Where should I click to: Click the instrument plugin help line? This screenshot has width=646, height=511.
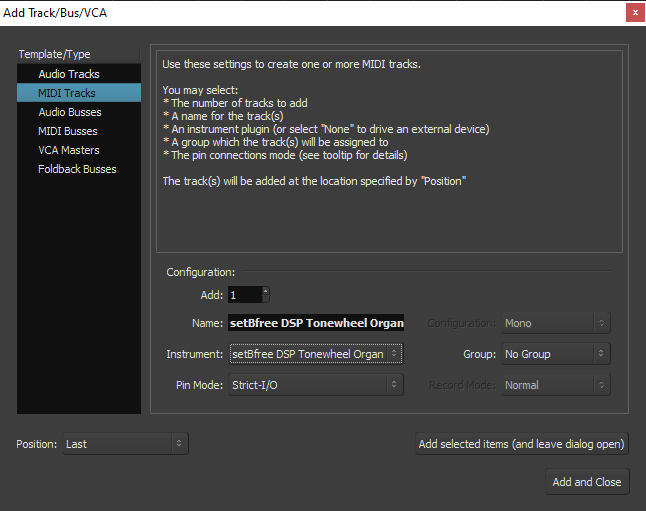click(x=326, y=129)
